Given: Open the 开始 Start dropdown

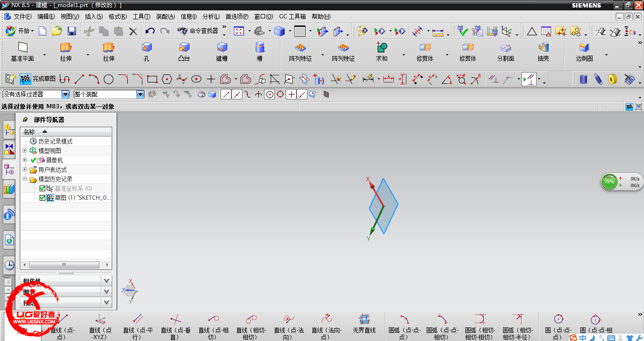Looking at the screenshot, I should (x=19, y=31).
